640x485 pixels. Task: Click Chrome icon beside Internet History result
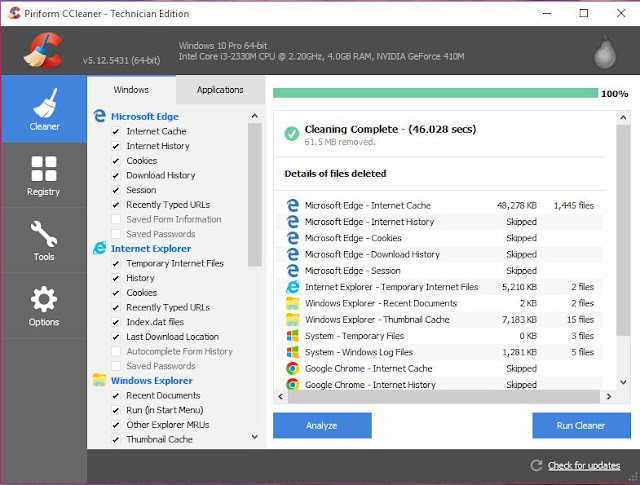click(292, 384)
